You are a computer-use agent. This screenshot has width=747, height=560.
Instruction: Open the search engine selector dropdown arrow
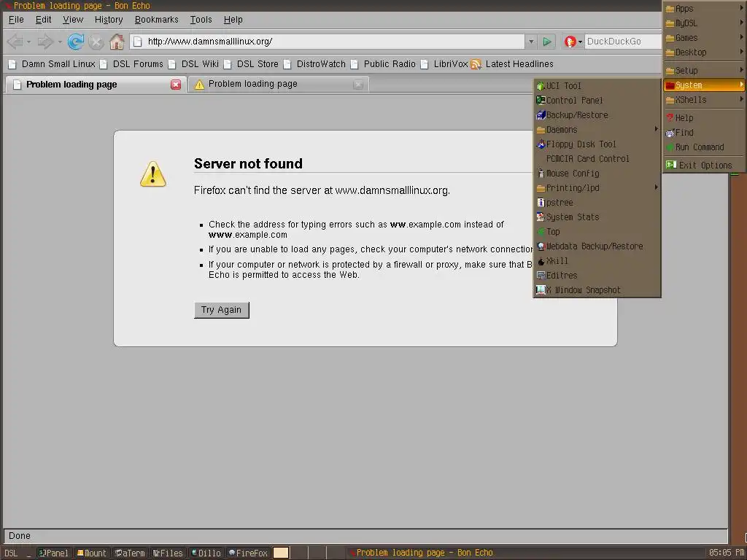(x=580, y=42)
